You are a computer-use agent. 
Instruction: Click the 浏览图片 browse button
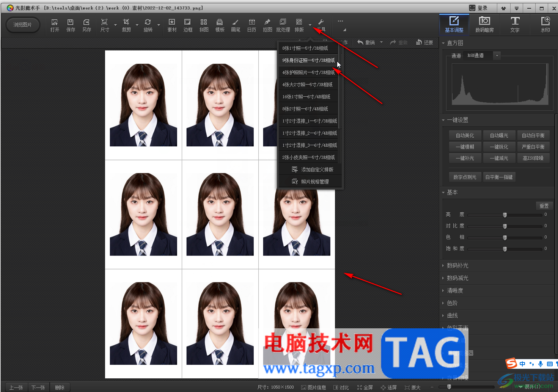tap(23, 25)
